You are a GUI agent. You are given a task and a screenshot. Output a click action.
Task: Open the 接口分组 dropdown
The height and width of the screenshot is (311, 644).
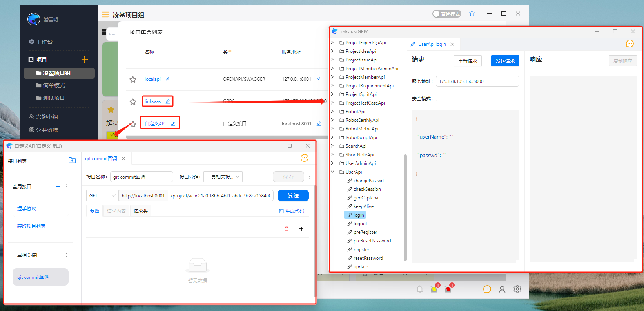coord(223,177)
